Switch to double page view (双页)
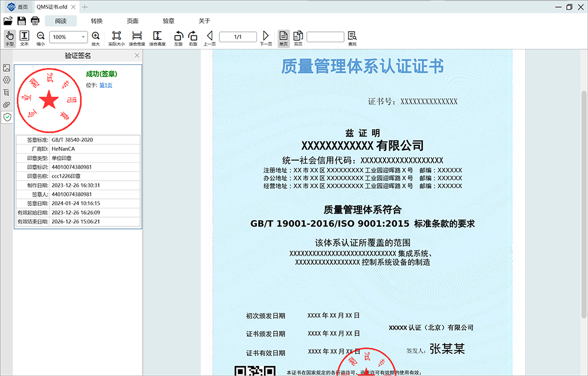588x376 pixels. pos(298,38)
